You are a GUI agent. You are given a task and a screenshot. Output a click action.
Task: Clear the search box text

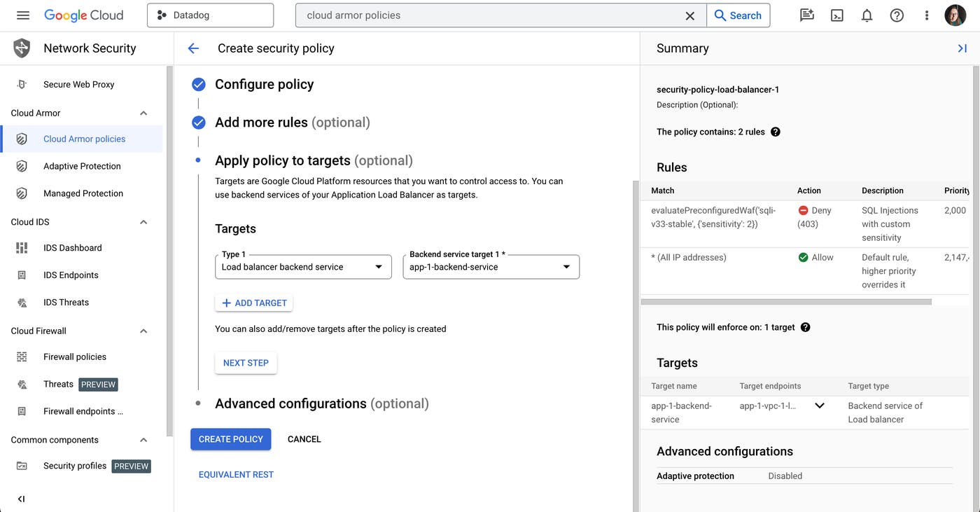pos(689,15)
